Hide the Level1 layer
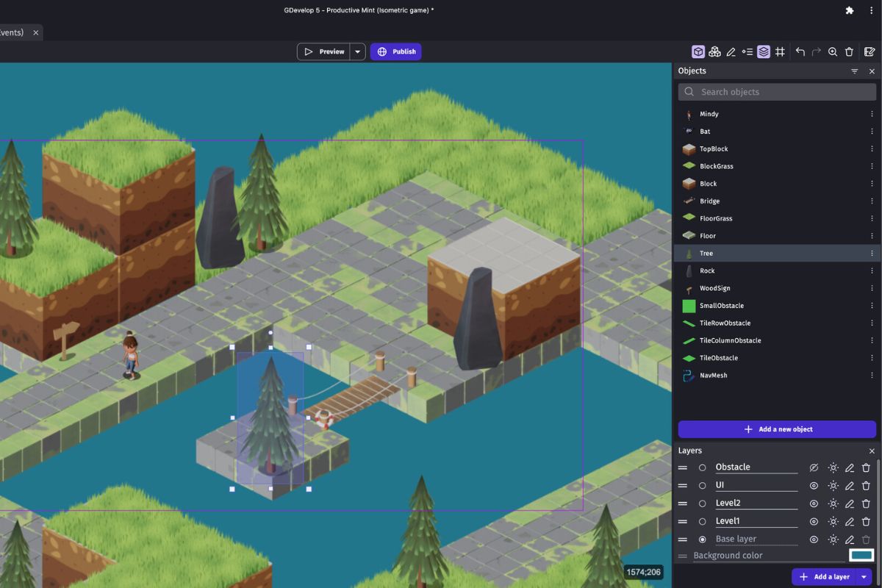882x588 pixels. (x=814, y=522)
